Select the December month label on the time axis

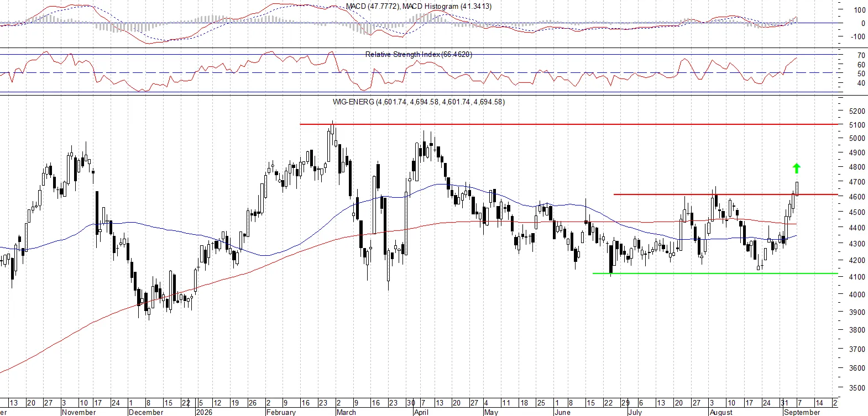click(x=146, y=412)
